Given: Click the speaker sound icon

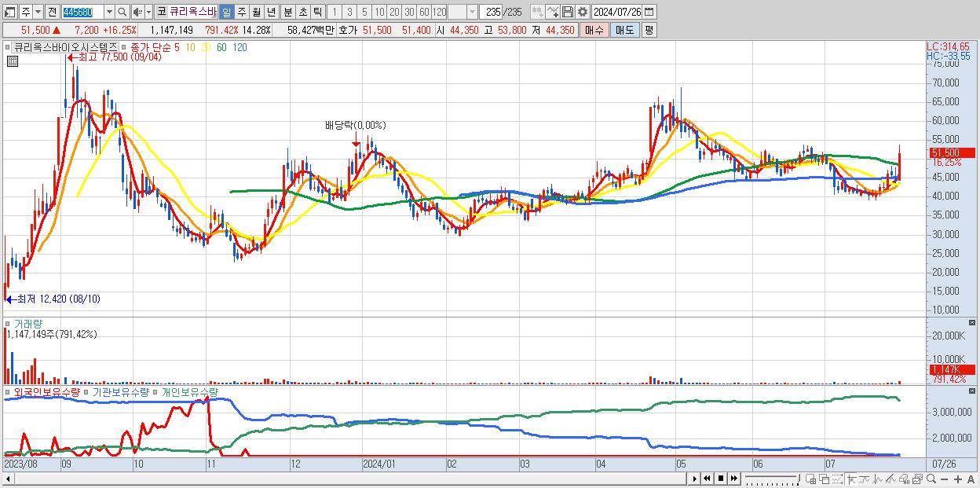Looking at the screenshot, I should [x=137, y=12].
